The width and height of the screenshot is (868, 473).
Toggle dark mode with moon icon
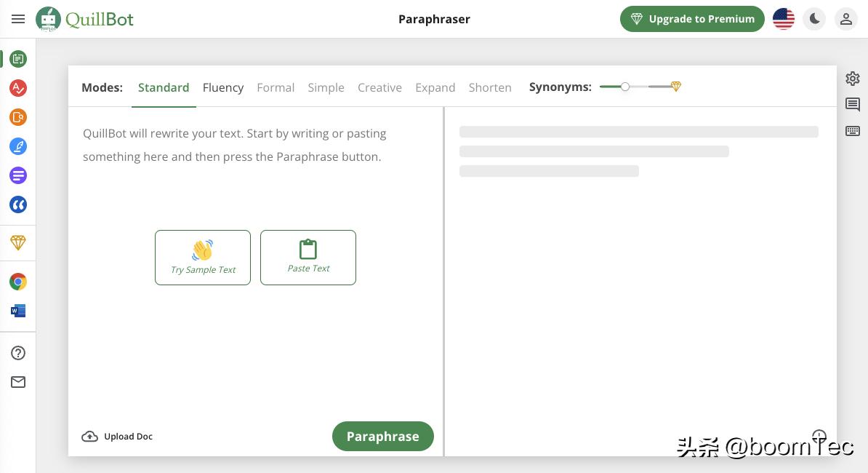point(815,19)
